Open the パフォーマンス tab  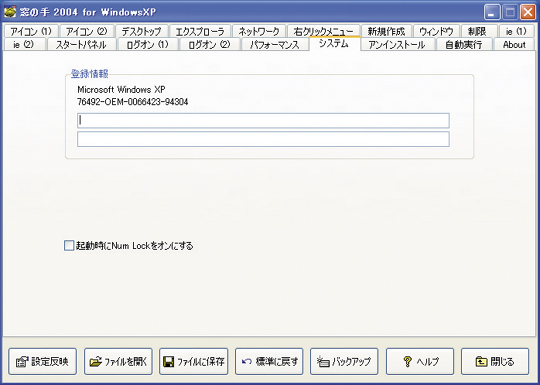274,44
